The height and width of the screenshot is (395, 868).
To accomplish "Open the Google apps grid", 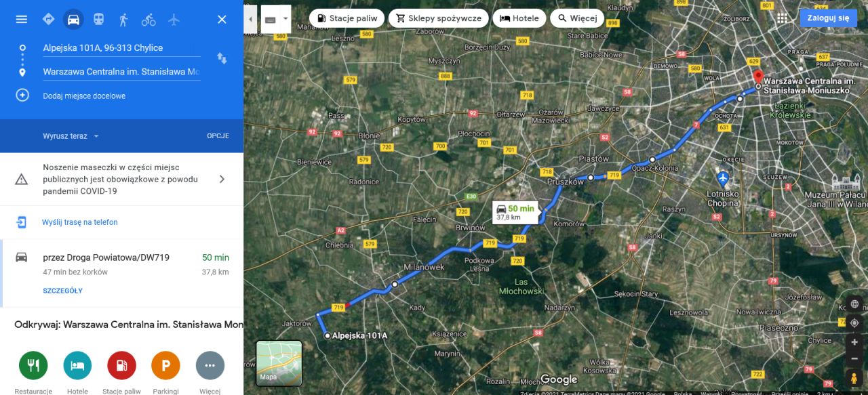I will (x=783, y=18).
